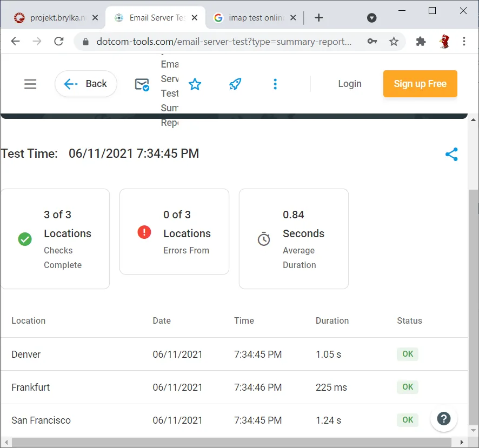Image resolution: width=479 pixels, height=448 pixels.
Task: Click the Date column header
Action: point(162,320)
